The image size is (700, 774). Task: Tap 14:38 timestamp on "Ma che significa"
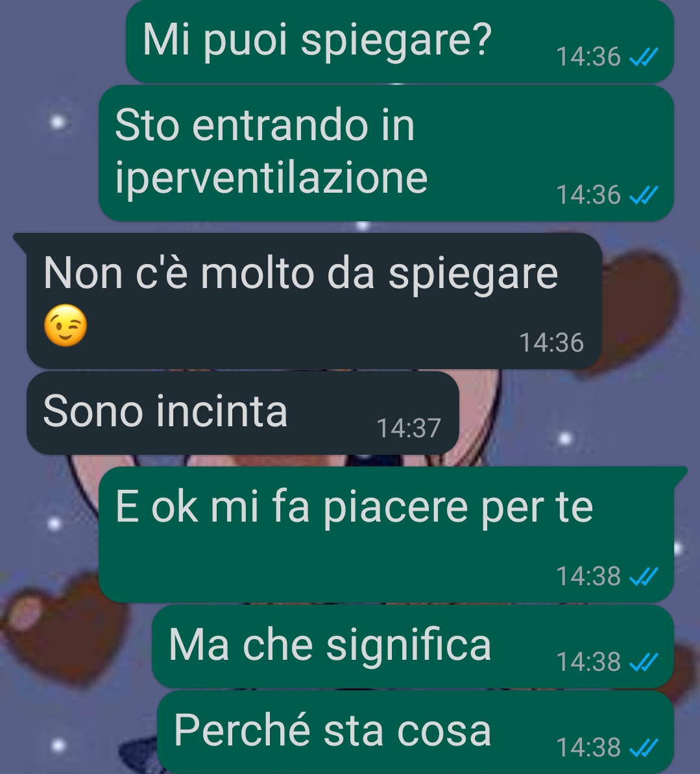pyautogui.click(x=588, y=662)
